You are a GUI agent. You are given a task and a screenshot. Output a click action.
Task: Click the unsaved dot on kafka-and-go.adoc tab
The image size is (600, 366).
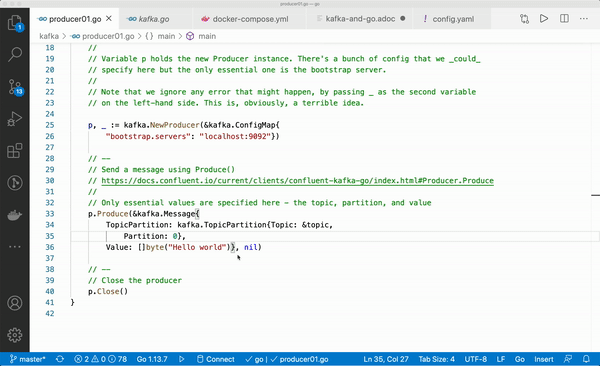point(403,18)
